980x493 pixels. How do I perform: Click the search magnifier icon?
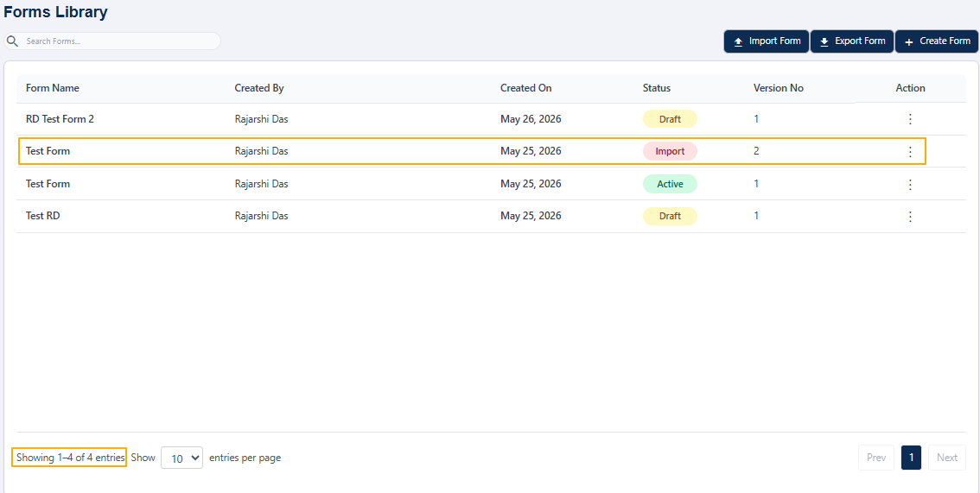click(12, 41)
